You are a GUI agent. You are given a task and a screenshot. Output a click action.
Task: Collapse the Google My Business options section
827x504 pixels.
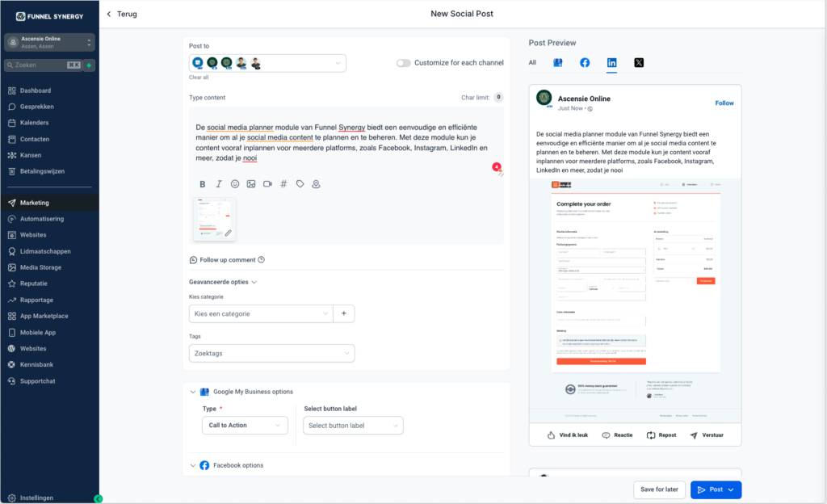[x=193, y=392]
